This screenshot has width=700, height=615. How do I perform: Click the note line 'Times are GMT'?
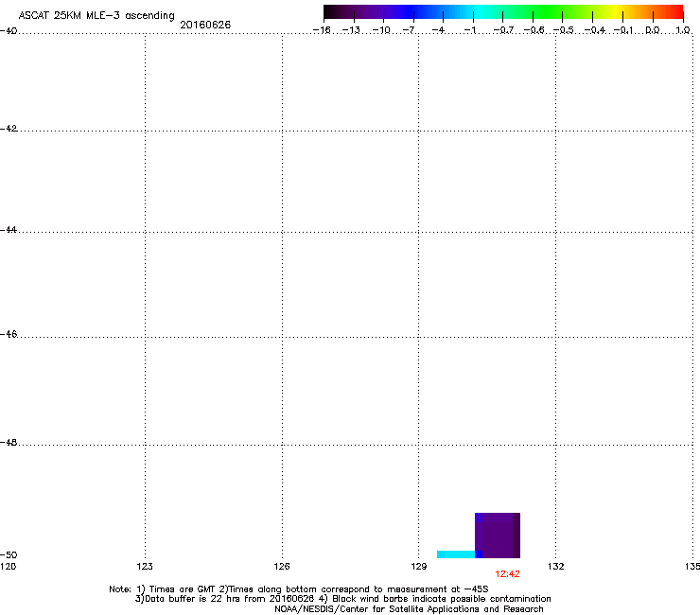pyautogui.click(x=183, y=589)
